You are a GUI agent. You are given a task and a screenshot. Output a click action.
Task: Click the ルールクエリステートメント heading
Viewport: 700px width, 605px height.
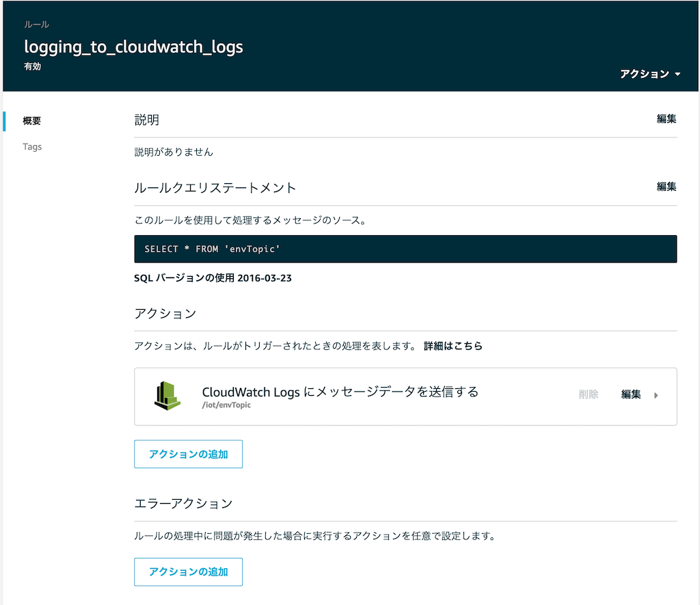[x=215, y=188]
